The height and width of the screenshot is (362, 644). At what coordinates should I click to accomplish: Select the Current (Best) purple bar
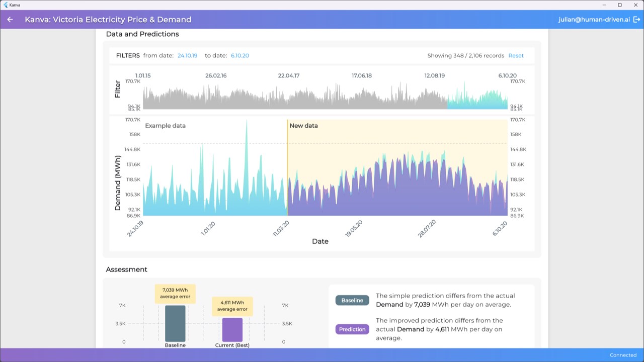coord(232,330)
